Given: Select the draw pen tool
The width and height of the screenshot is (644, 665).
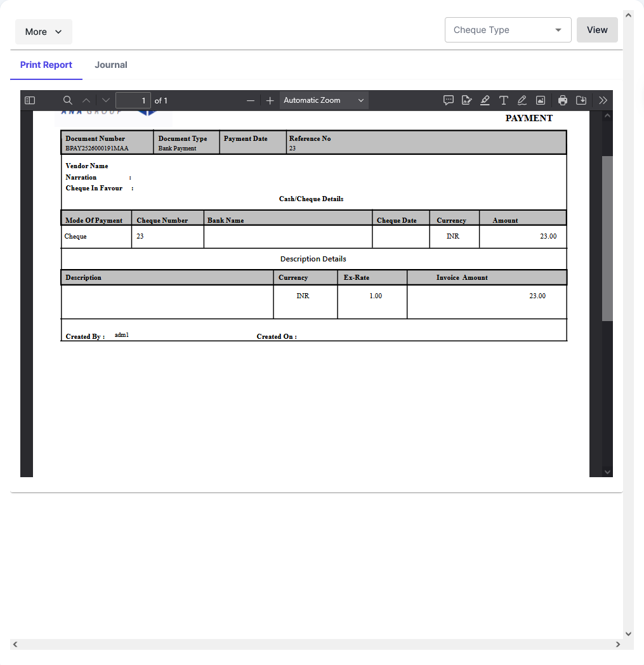Looking at the screenshot, I should (522, 100).
